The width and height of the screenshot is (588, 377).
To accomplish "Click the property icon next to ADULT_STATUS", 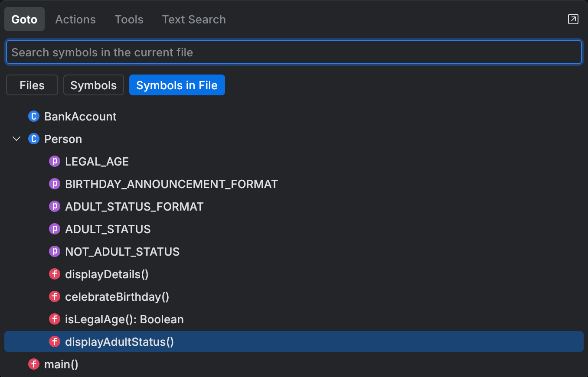I will [54, 229].
